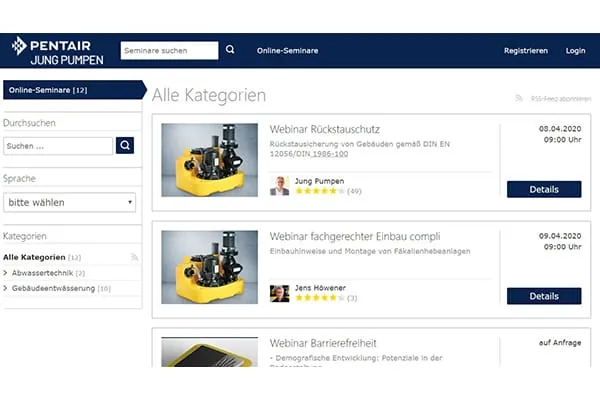Open the Webinar Rückstauschutz pump thumbnail
Screen dimensions: 600x400
click(x=209, y=160)
